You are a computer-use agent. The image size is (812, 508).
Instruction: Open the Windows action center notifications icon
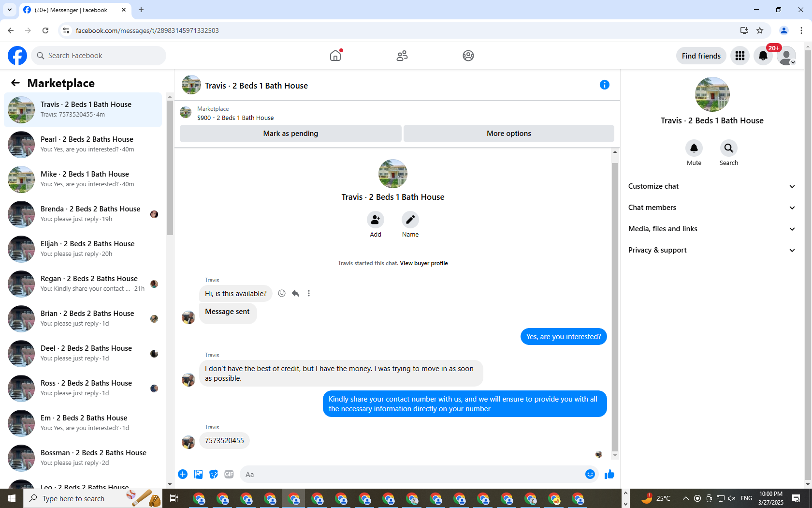pyautogui.click(x=796, y=498)
